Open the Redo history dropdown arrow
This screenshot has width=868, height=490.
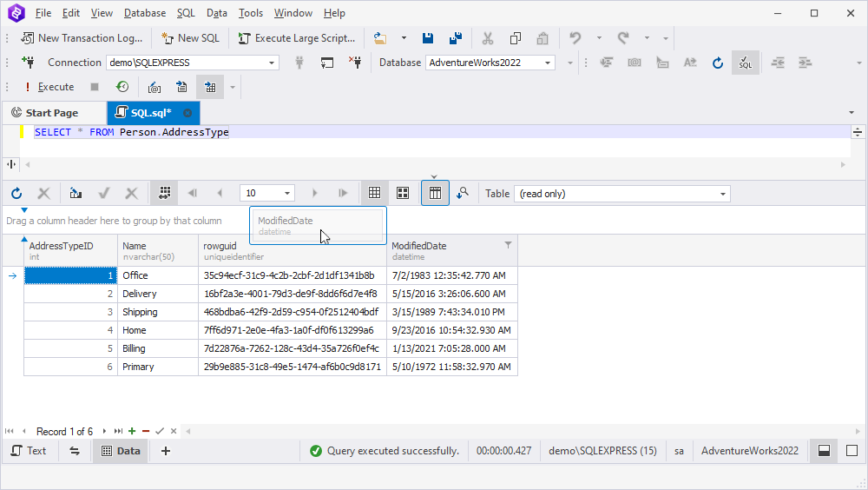pos(647,38)
